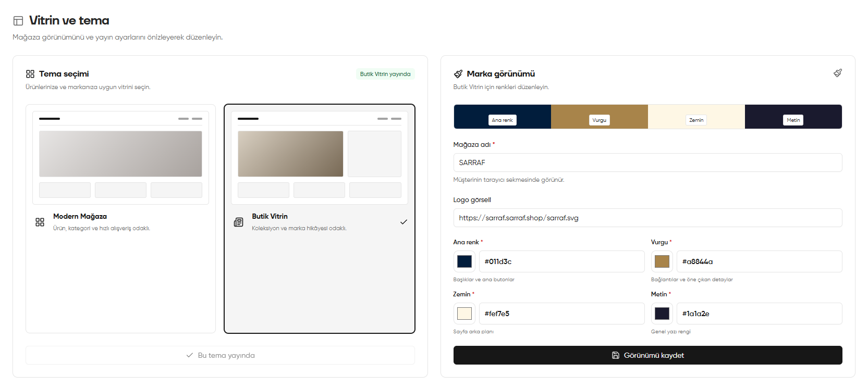Focus the Metin hex field #1a1a2e
This screenshot has height=388, width=868.
[760, 314]
